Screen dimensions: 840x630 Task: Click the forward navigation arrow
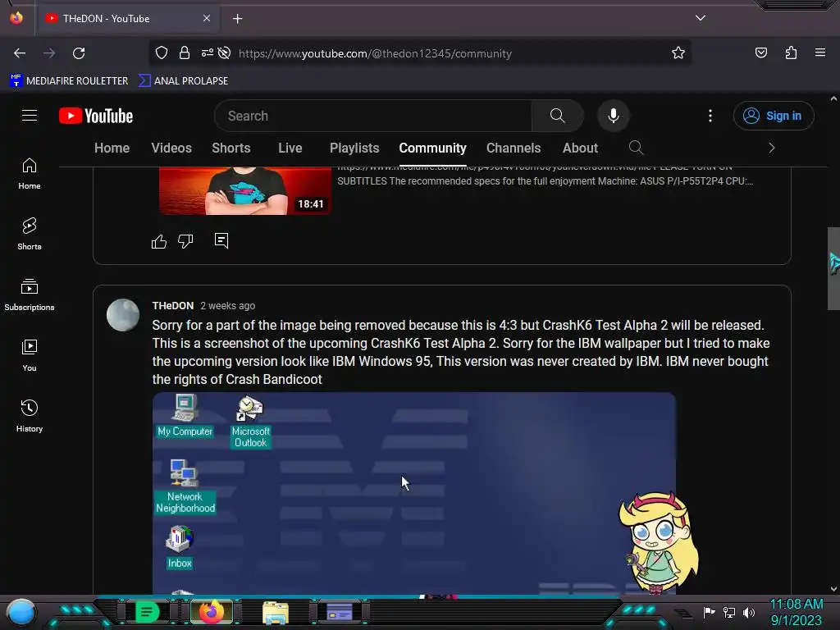coord(49,53)
